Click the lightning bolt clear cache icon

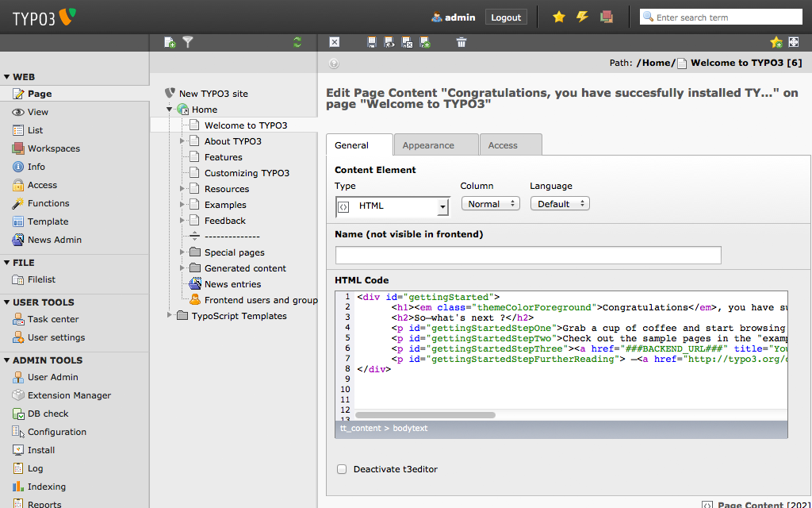click(582, 17)
